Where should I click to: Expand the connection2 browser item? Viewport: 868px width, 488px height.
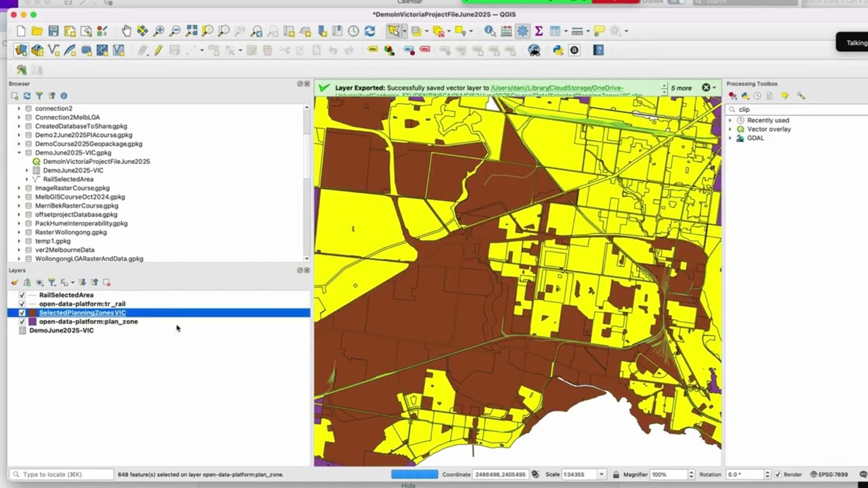tap(19, 108)
